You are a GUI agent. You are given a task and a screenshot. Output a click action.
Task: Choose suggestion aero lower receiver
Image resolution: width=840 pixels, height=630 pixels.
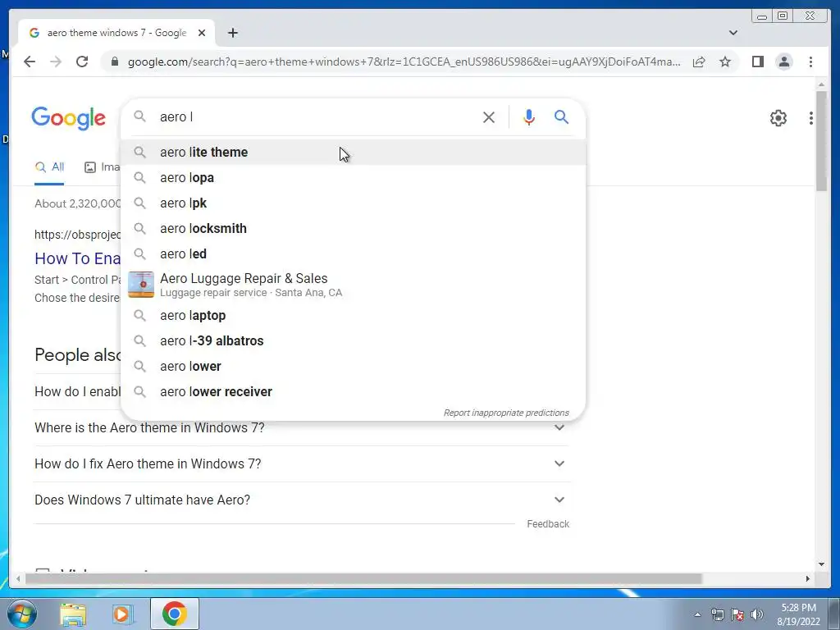(354, 391)
